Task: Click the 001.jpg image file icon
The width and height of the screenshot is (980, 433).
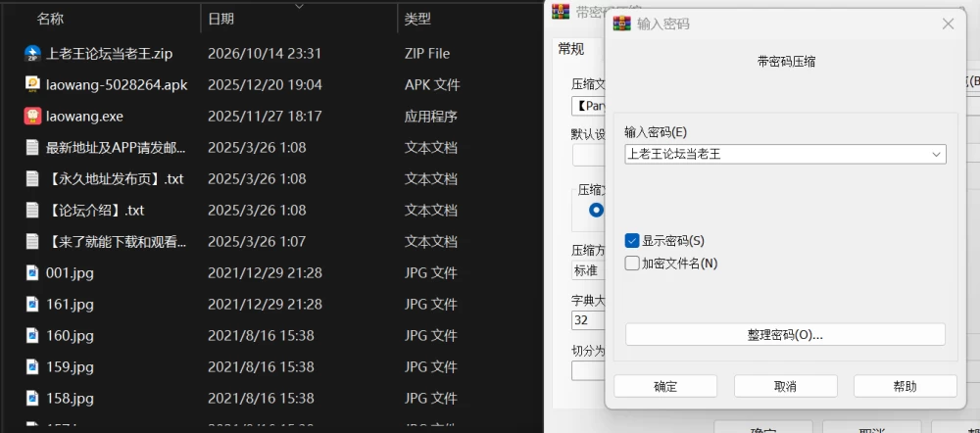Action: [x=32, y=273]
